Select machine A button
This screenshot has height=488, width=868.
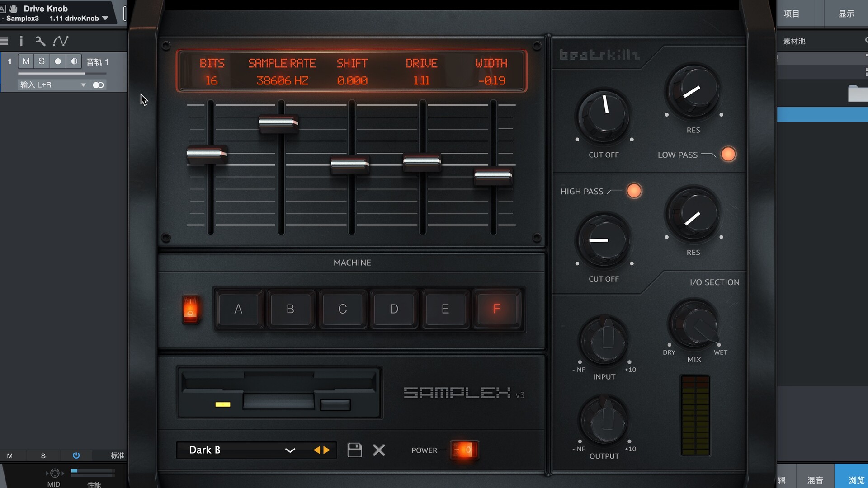(x=238, y=309)
